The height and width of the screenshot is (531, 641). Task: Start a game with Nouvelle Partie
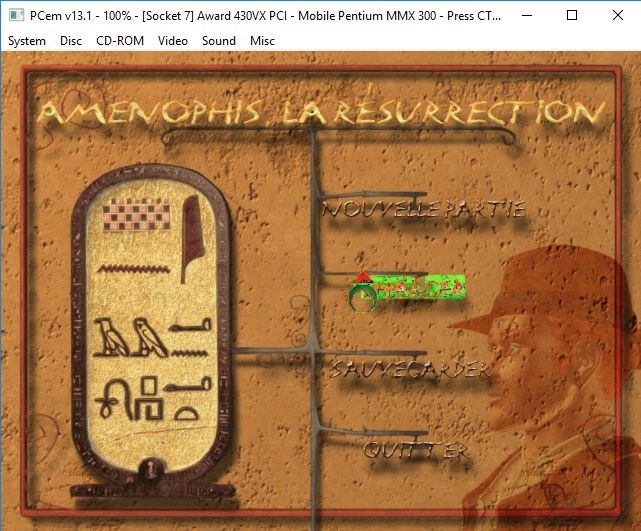pyautogui.click(x=424, y=209)
